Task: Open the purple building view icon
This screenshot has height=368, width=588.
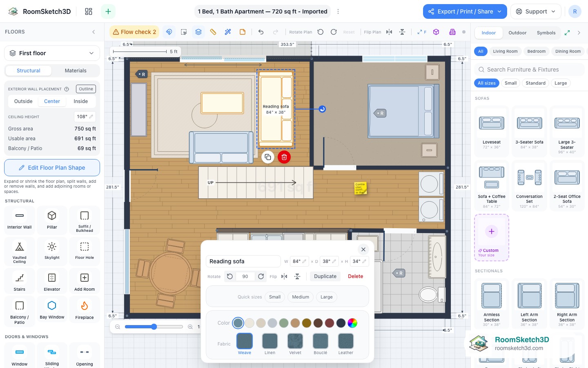Action: 452,32
